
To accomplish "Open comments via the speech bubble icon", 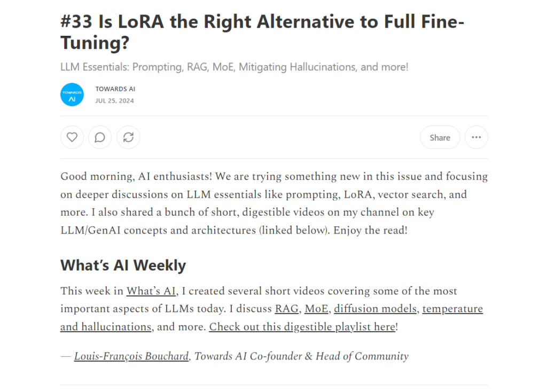I will pyautogui.click(x=100, y=137).
